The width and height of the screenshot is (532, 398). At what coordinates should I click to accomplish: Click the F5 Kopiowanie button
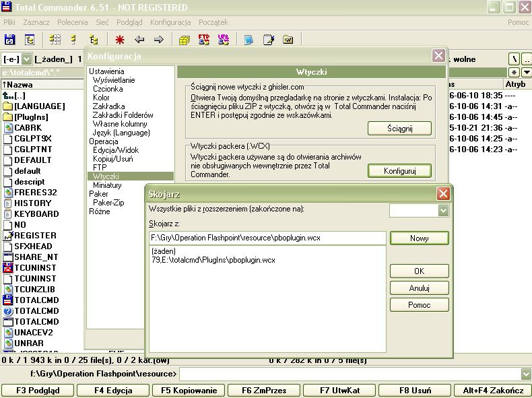(189, 390)
